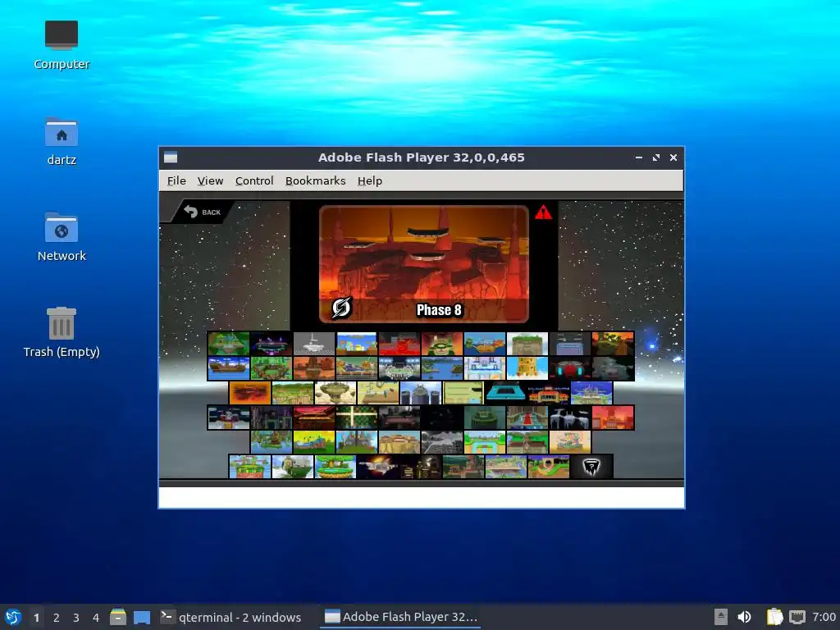Image resolution: width=840 pixels, height=630 pixels.
Task: Open qterminal - 2 windows taskbar group
Action: pyautogui.click(x=231, y=617)
